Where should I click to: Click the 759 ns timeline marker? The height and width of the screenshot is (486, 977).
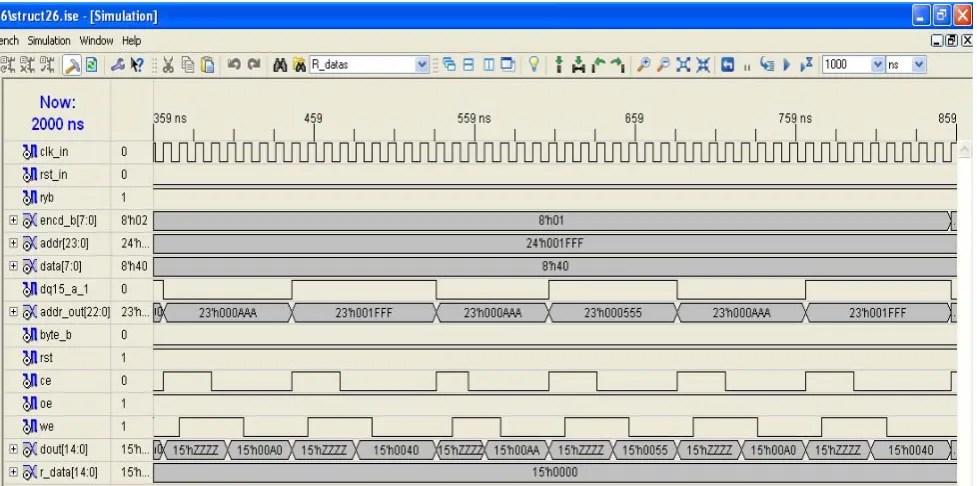click(x=795, y=118)
